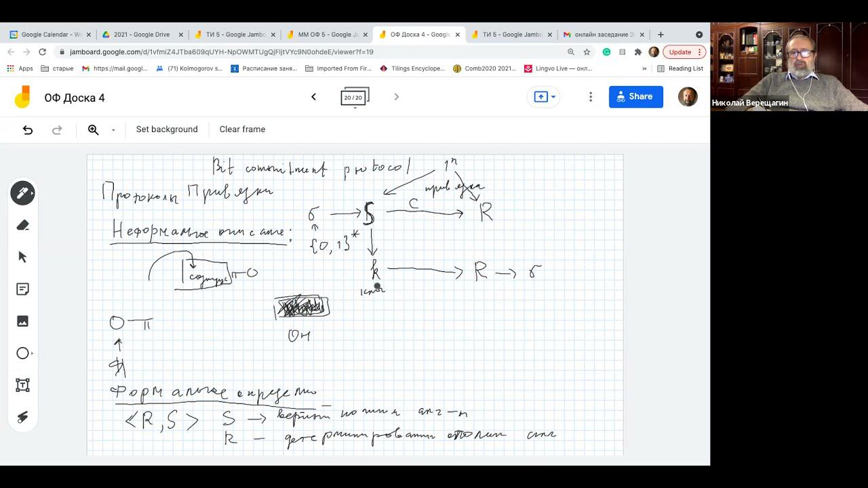The width and height of the screenshot is (868, 488).
Task: Undo the last action
Action: [x=28, y=129]
